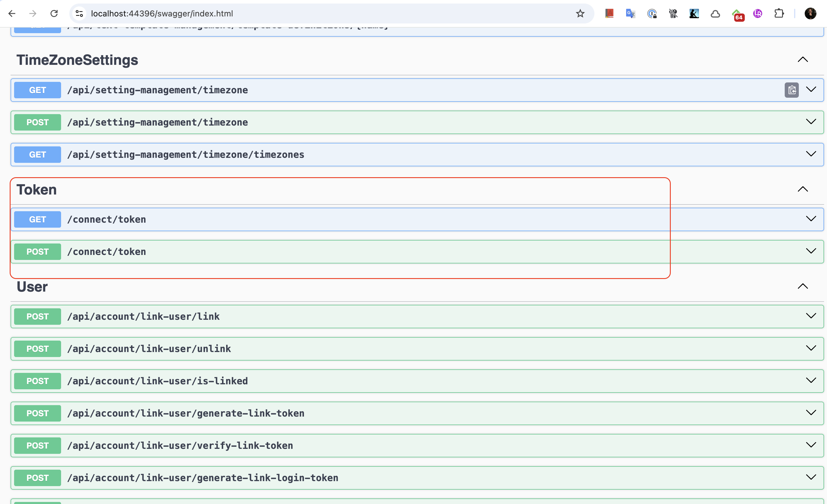
Task: Click the browser back arrow
Action: point(12,13)
